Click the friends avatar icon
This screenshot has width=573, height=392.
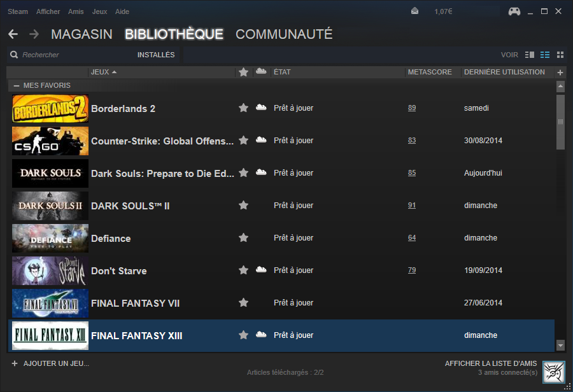tap(554, 372)
